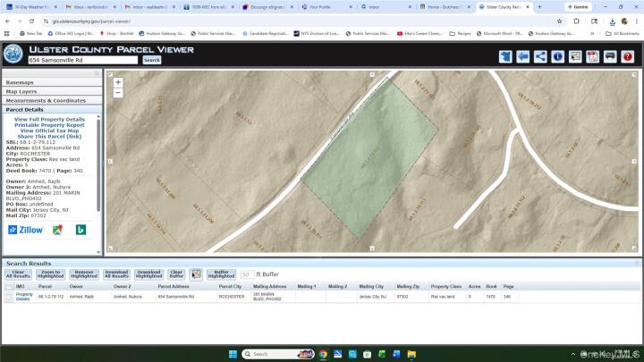Open View Full Property Details link
The height and width of the screenshot is (362, 644).
(50, 120)
